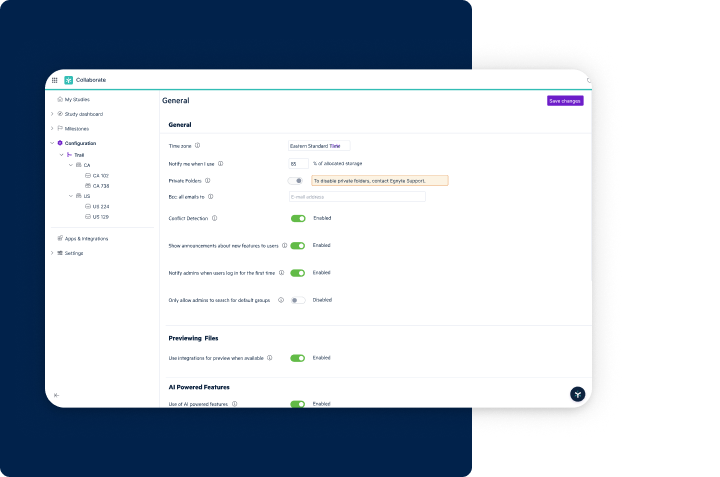Expand the Settings chevron
720x477 pixels.
pos(52,253)
